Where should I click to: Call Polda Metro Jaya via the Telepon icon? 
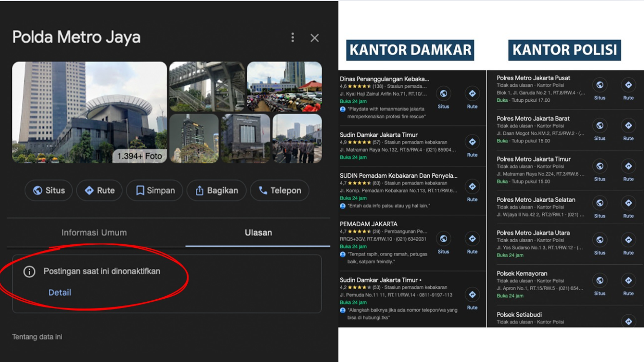point(279,190)
